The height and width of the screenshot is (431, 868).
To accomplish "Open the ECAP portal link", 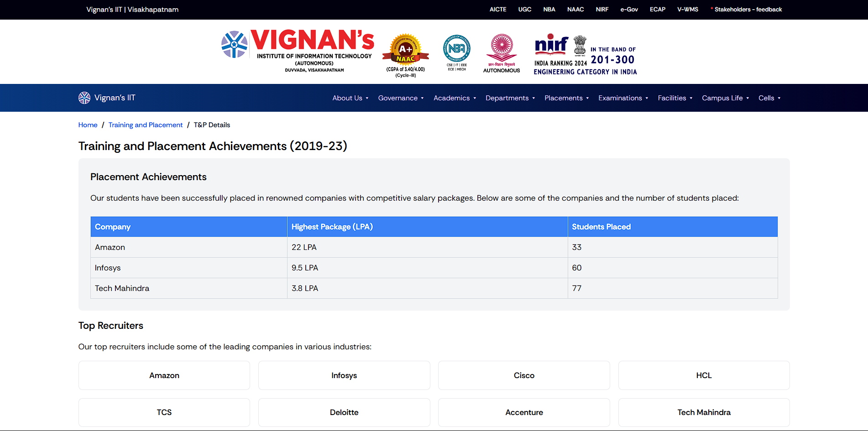I will coord(658,9).
